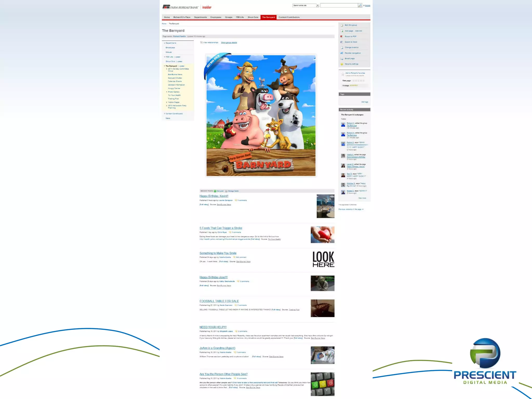532x399 pixels.
Task: Click the LOOK HERE post thumbnail
Action: (x=323, y=259)
